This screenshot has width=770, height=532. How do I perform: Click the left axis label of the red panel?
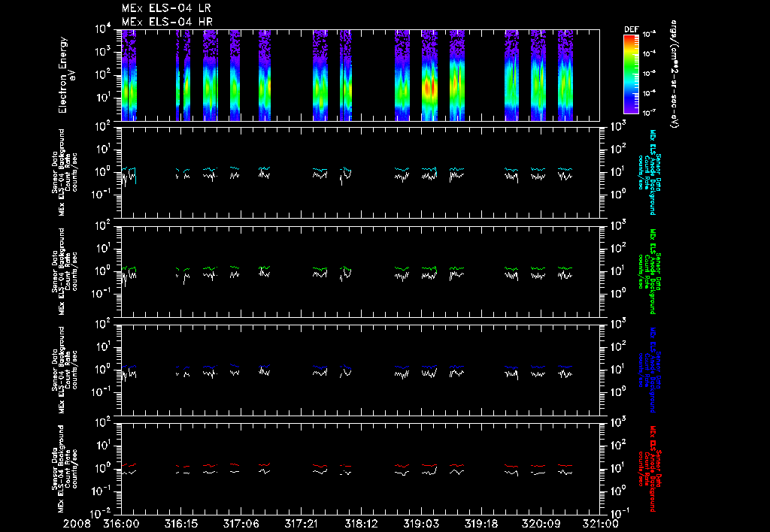tap(65, 468)
